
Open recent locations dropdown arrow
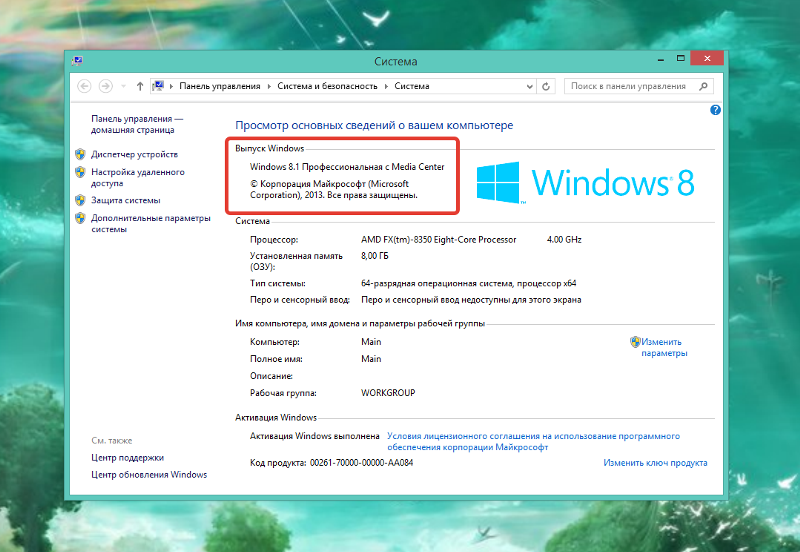coord(123,87)
